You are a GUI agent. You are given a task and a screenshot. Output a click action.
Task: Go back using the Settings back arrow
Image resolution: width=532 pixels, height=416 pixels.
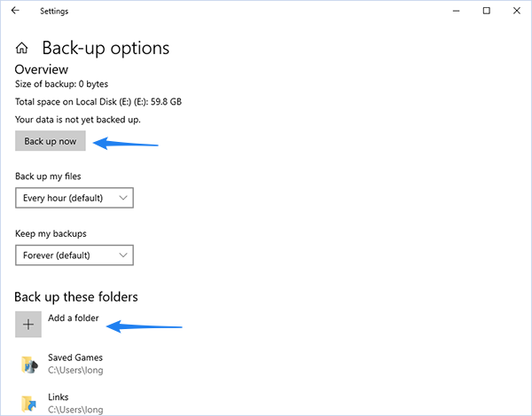tap(15, 11)
